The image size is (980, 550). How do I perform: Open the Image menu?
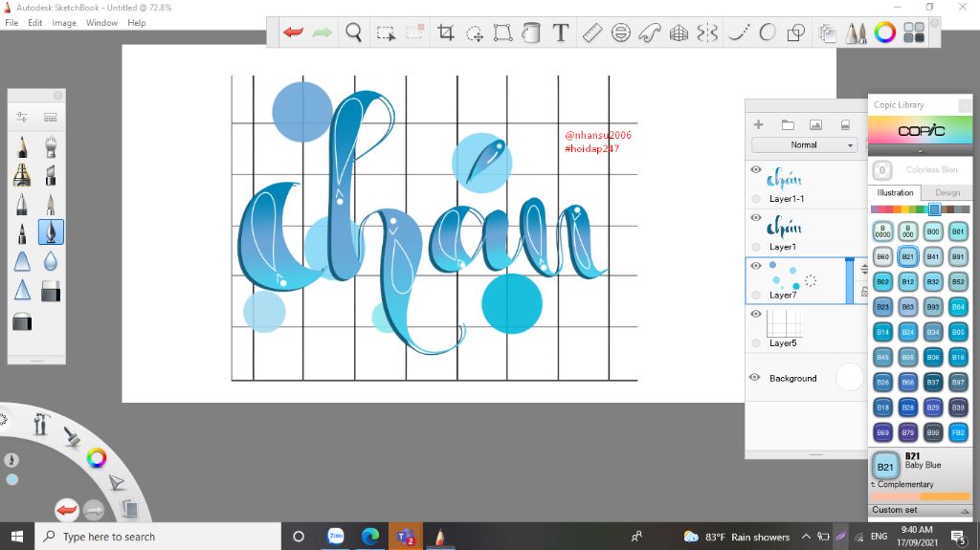coord(64,23)
